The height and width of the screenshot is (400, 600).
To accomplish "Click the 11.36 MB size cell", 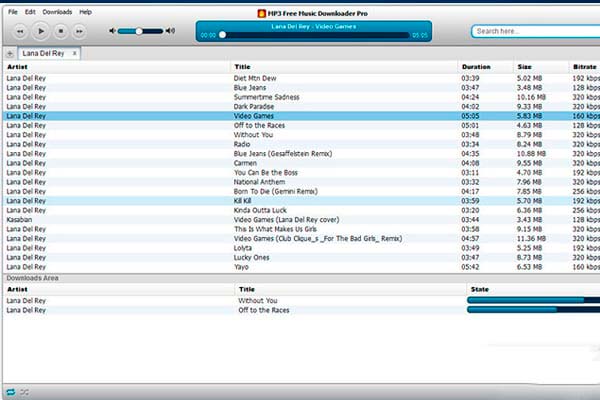I will click(531, 238).
